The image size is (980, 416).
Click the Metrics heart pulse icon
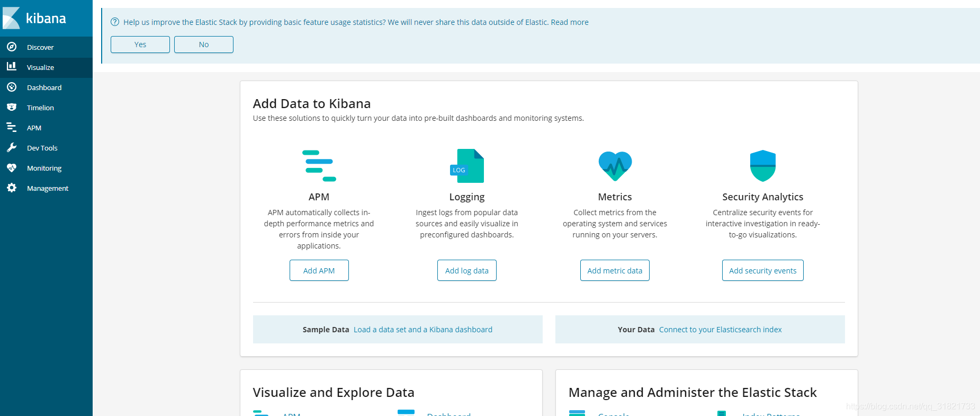click(x=615, y=166)
